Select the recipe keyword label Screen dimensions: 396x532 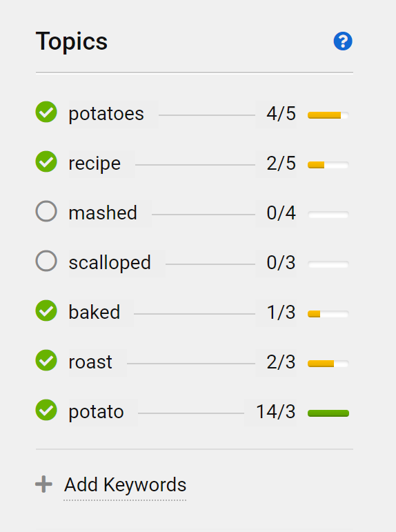(95, 164)
